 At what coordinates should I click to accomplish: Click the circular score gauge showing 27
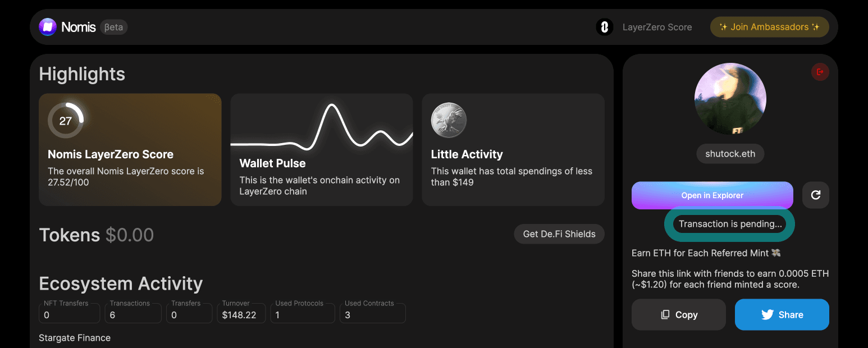(x=66, y=121)
